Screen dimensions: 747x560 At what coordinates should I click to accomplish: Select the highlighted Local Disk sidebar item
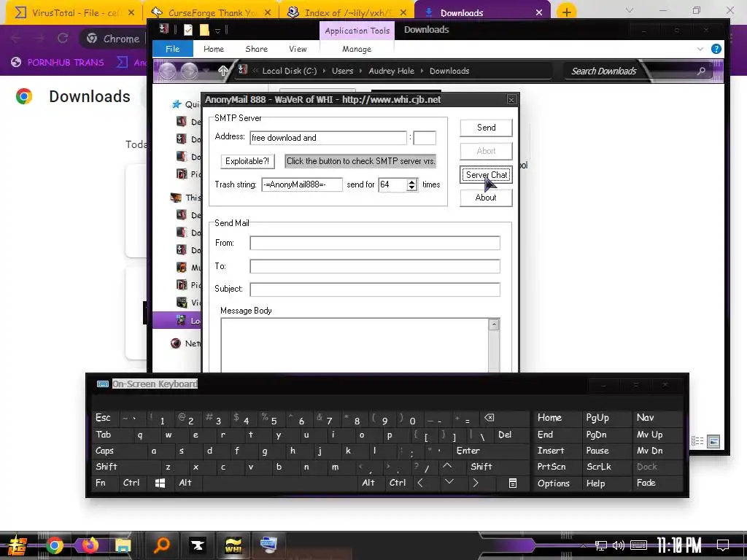pos(177,321)
